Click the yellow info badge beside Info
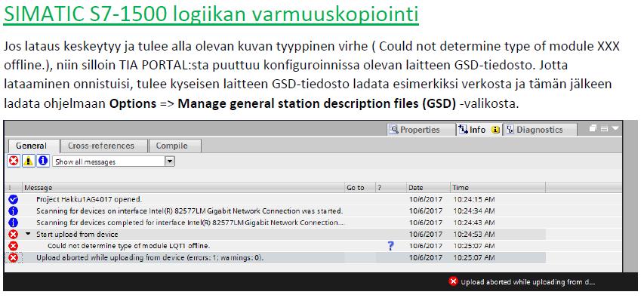Viewport: 644px width, 301px height. 496,130
